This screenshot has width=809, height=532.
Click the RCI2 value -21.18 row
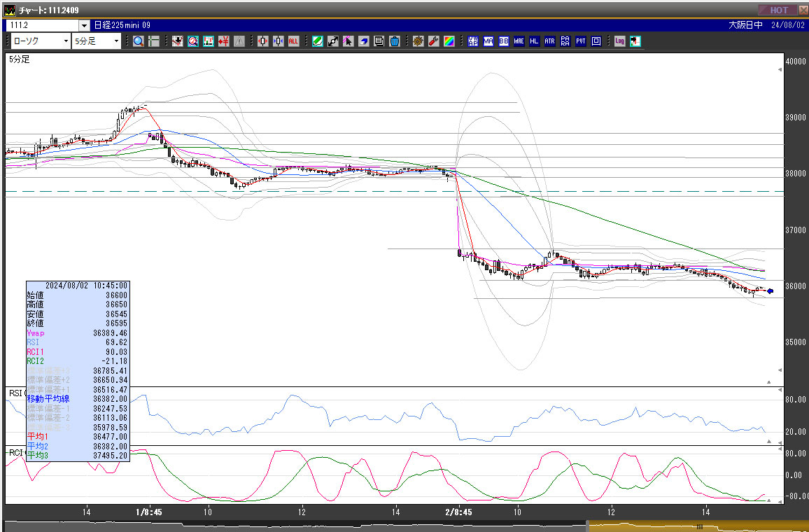(x=78, y=361)
